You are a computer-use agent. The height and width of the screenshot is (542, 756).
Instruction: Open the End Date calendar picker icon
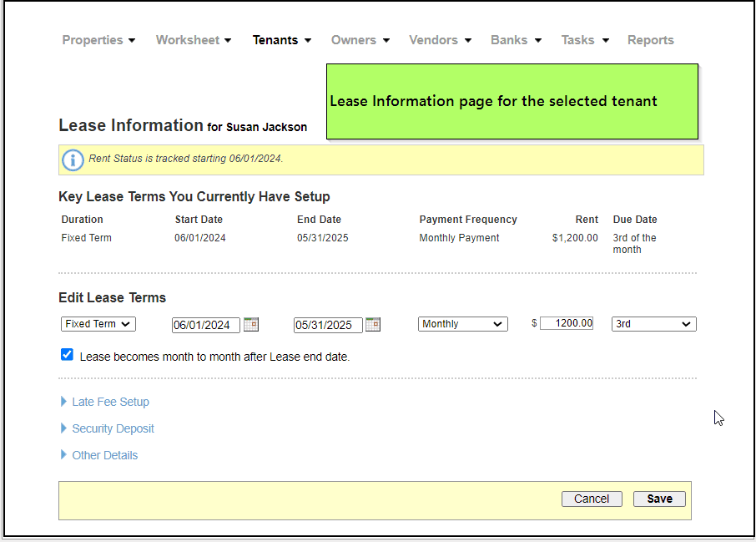tap(373, 324)
